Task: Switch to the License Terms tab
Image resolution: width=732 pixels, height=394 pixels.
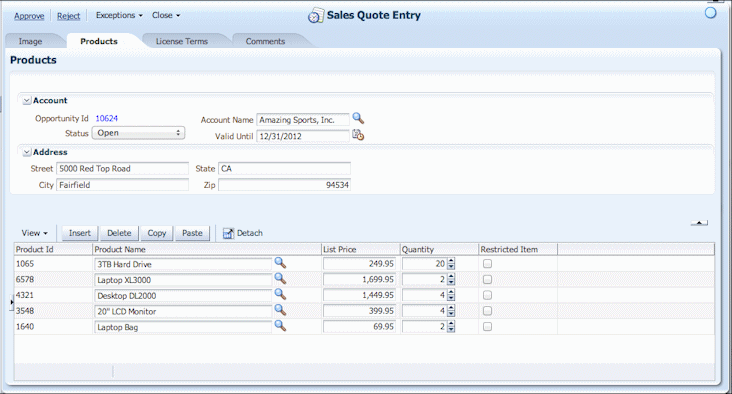Action: coord(182,41)
